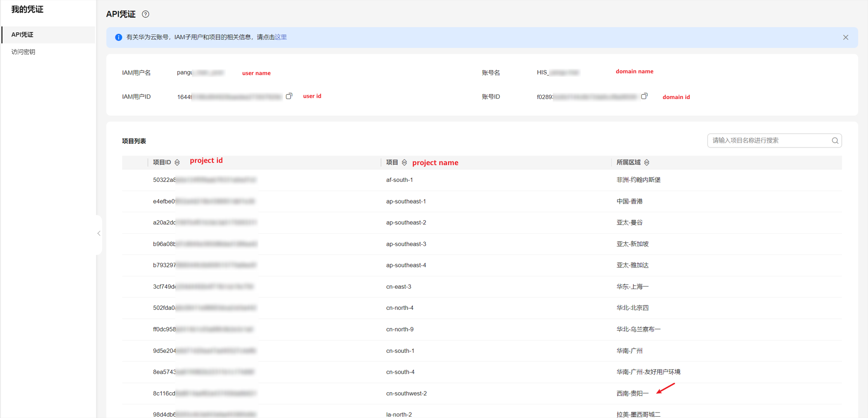The height and width of the screenshot is (418, 868).
Task: Click the region 西南-贵阳一
Action: click(x=632, y=394)
